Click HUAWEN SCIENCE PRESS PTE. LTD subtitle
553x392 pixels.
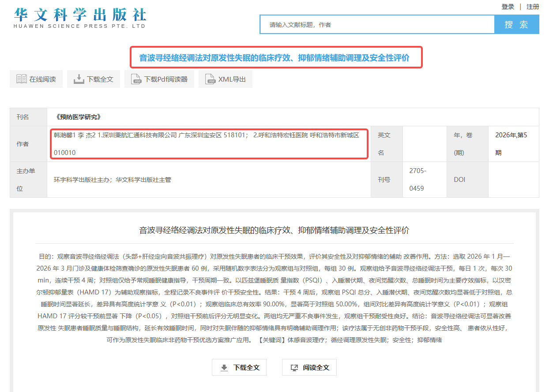point(79,26)
